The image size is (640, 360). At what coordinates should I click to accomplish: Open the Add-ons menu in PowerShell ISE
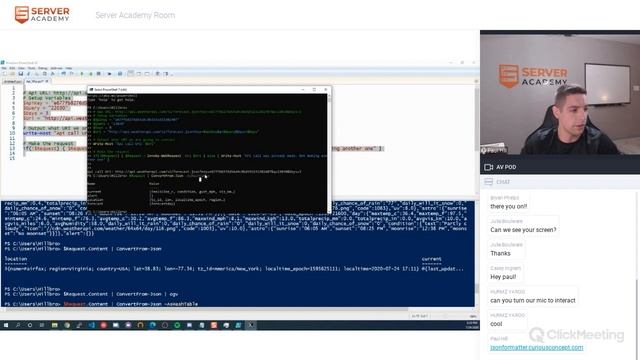[x=56, y=68]
